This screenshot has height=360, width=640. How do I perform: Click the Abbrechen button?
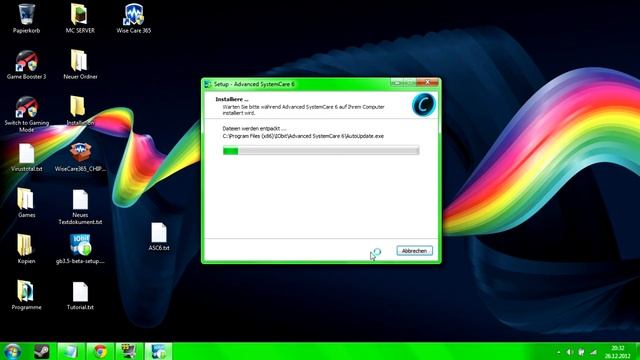414,251
